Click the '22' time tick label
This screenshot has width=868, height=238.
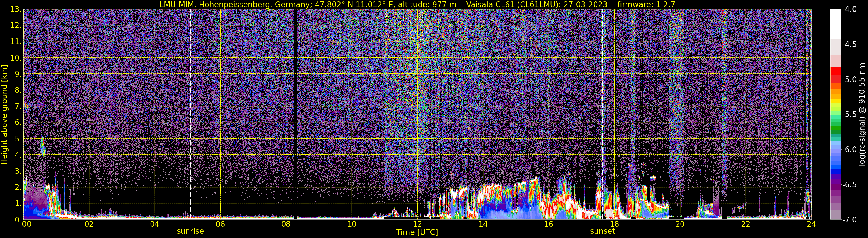click(x=746, y=224)
